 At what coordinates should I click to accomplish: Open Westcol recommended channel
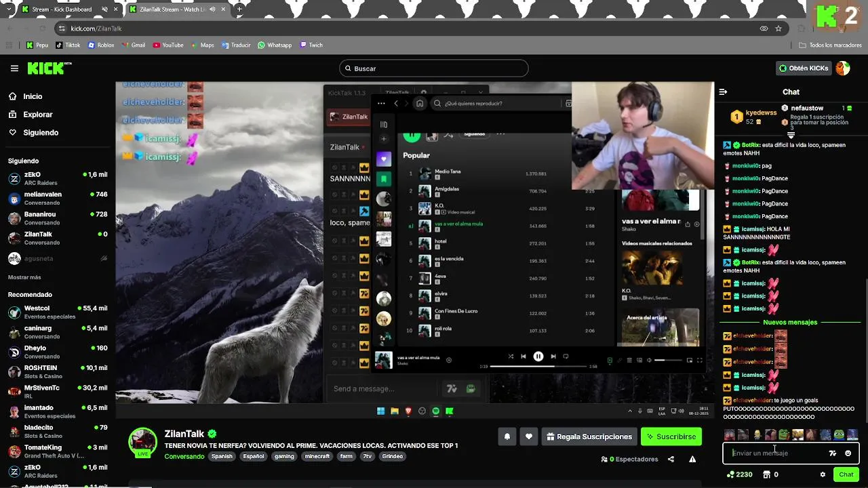point(58,312)
